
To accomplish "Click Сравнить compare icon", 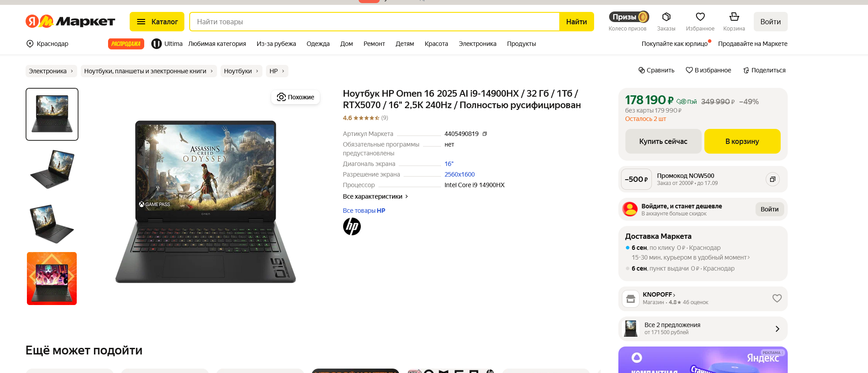I will pyautogui.click(x=656, y=70).
